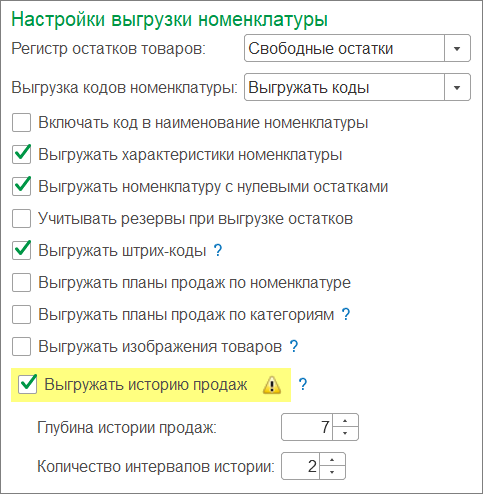This screenshot has width=483, height=494.
Task: Decrease Глубина истории продаж with down arrow
Action: point(345,433)
